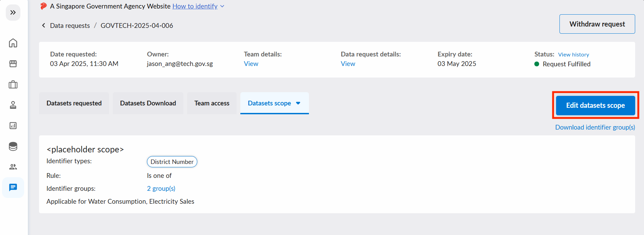
Task: Click the red lion Singapore Government crest
Action: click(x=43, y=6)
